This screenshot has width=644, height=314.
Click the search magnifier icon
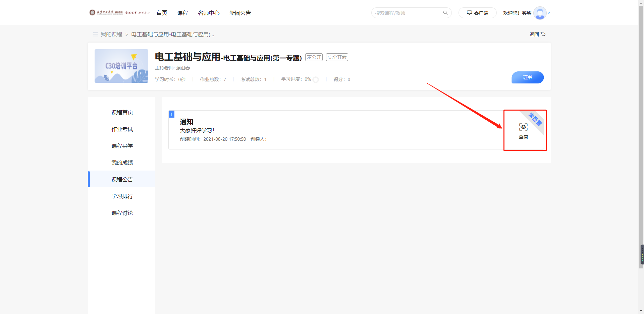(x=445, y=13)
